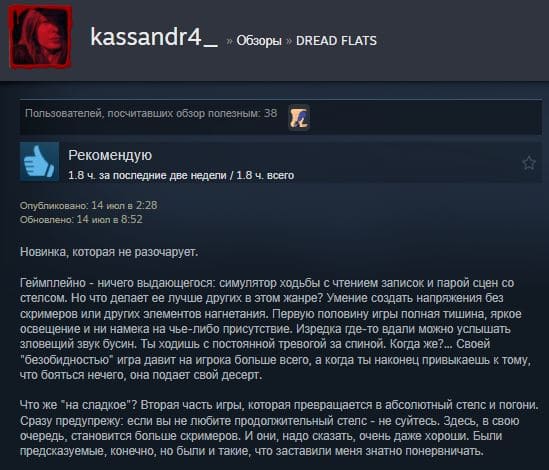549x470 pixels.
Task: Toggle the star favorite icon on review
Action: click(x=529, y=163)
